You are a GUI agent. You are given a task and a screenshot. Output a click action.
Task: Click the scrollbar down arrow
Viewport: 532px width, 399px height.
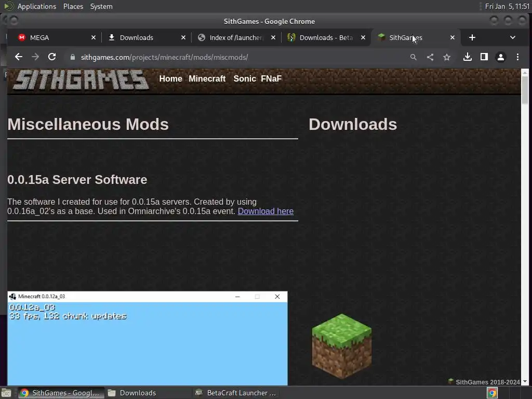click(x=525, y=382)
